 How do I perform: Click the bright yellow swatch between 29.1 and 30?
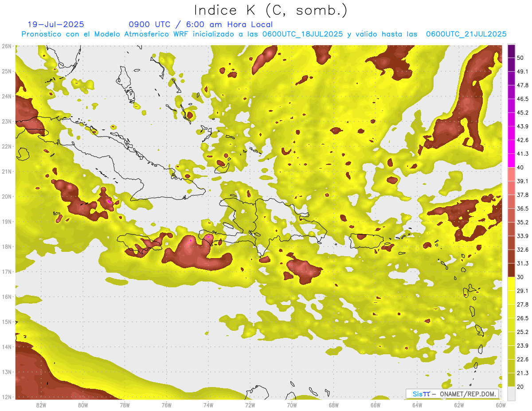[511, 284]
